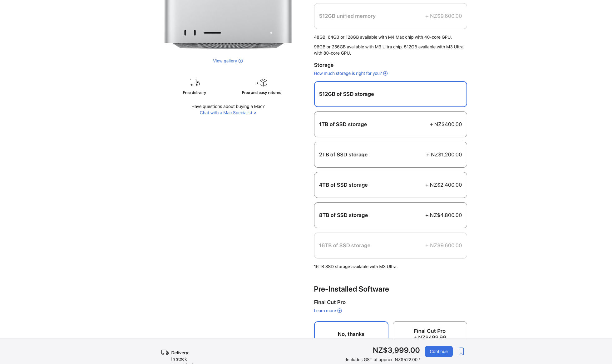Click the bookmark save icon
Screen dimensions: 612x364
461,352
